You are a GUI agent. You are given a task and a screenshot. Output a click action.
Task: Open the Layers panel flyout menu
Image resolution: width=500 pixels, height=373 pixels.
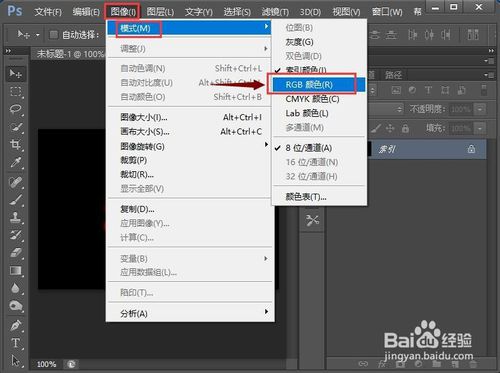(x=489, y=75)
